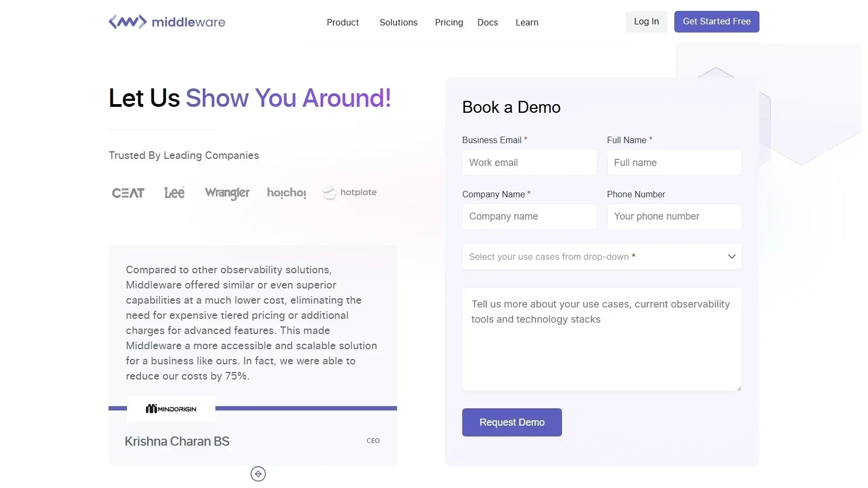Open the Product menu
Image resolution: width=868 pixels, height=488 pixels.
click(x=342, y=22)
